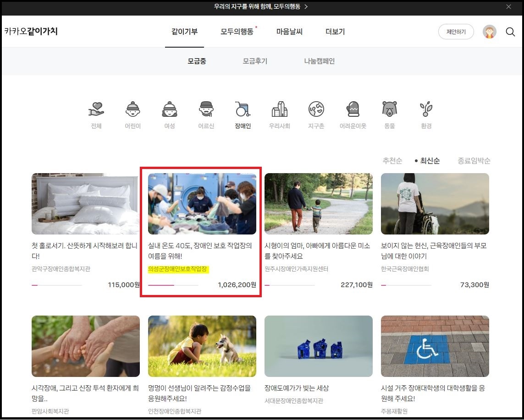
Task: Click the amount 227,100원
Action: coord(357,285)
